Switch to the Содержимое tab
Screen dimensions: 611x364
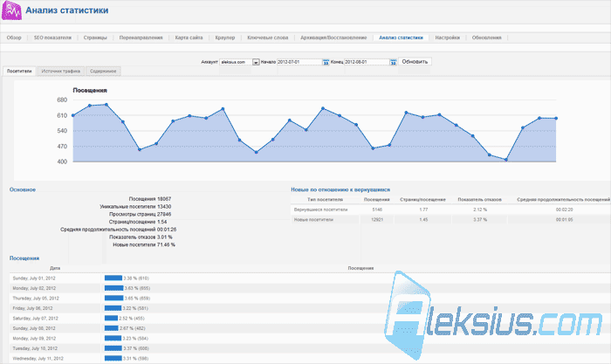point(103,71)
